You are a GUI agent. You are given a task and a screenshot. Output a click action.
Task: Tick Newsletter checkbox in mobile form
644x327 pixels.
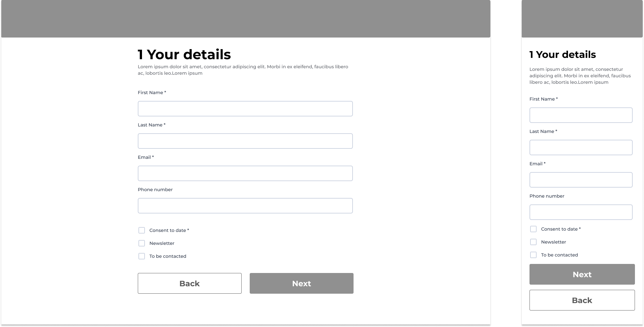point(533,242)
